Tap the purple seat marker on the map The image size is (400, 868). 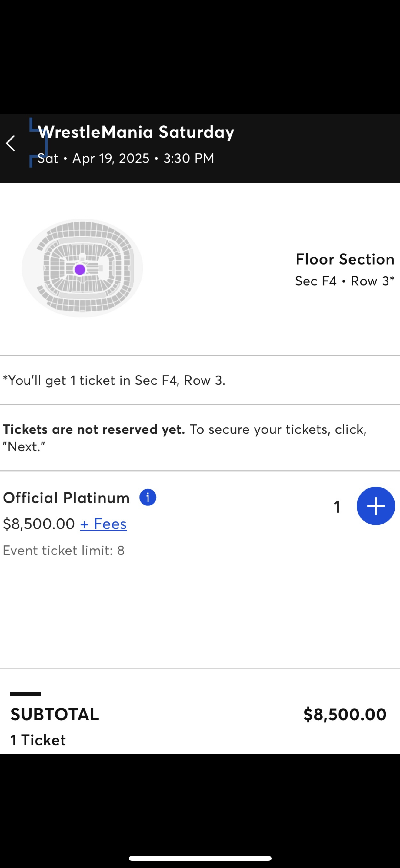[80, 270]
